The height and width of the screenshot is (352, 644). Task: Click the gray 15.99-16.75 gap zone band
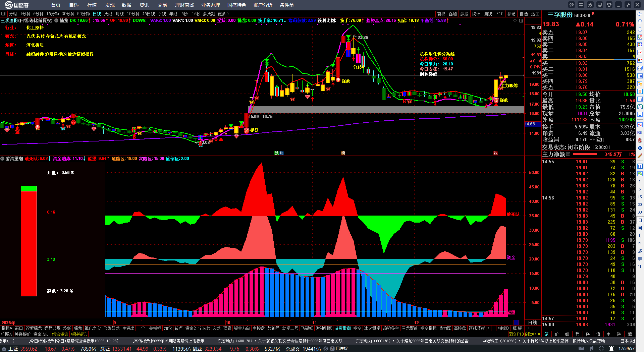[x=386, y=110]
